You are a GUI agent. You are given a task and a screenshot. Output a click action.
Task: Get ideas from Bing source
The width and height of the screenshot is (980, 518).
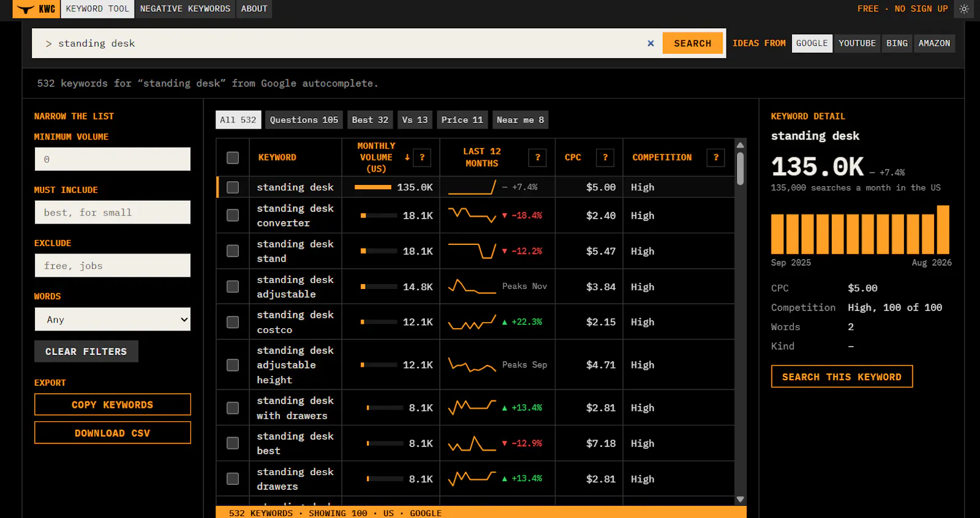point(897,43)
